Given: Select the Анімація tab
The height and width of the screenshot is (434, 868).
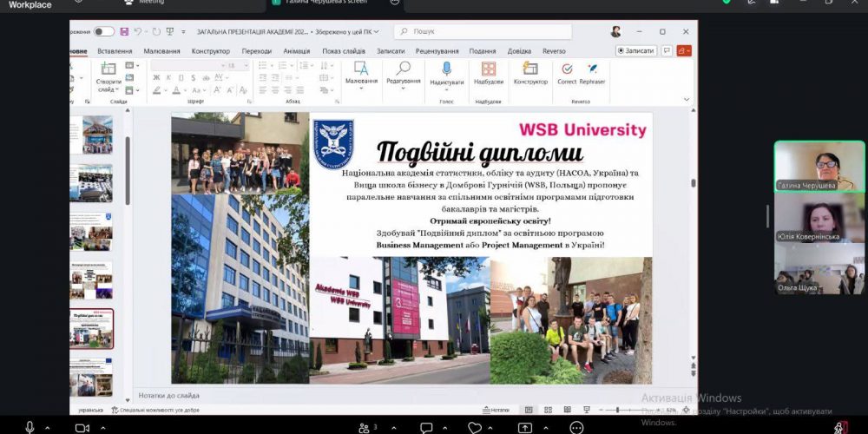Looking at the screenshot, I should 297,51.
